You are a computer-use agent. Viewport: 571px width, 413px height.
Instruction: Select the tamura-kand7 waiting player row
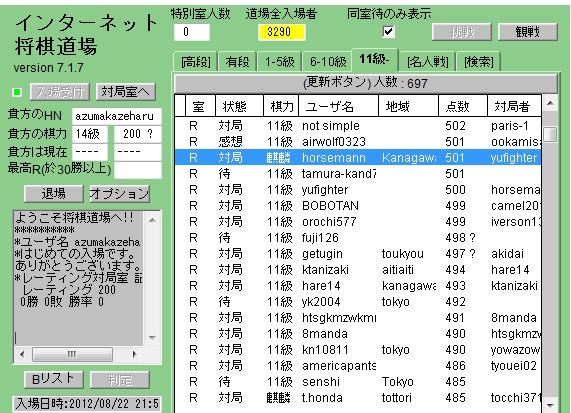tap(358, 174)
